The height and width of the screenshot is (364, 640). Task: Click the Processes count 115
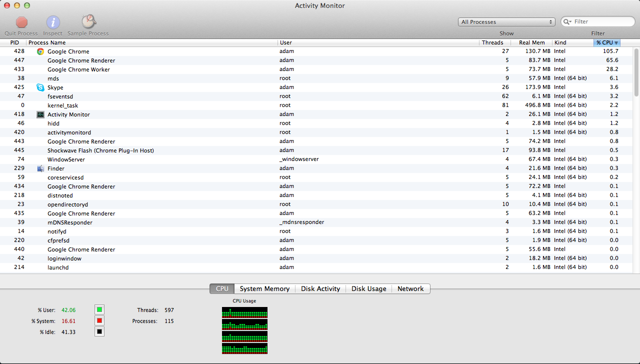(x=169, y=321)
